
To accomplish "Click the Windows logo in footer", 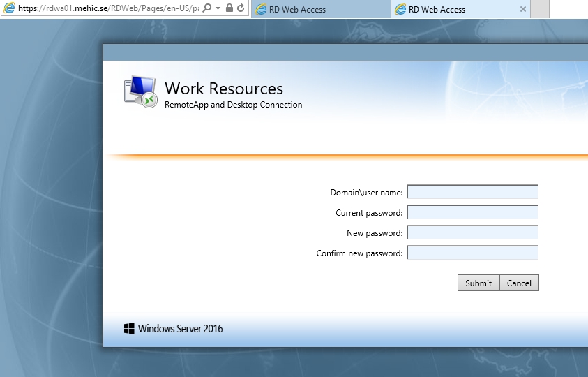I will (x=129, y=329).
